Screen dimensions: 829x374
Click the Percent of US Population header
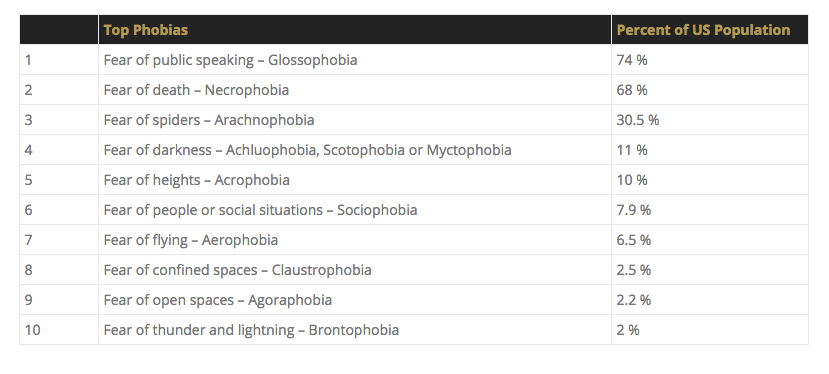point(703,30)
